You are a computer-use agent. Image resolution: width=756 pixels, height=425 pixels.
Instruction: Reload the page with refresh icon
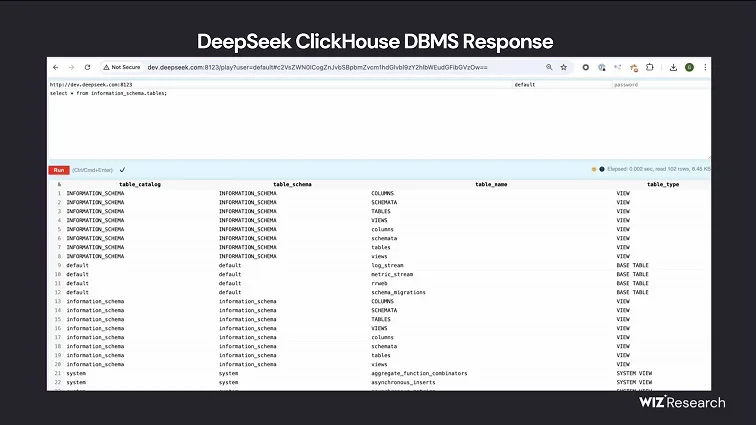coord(86,67)
